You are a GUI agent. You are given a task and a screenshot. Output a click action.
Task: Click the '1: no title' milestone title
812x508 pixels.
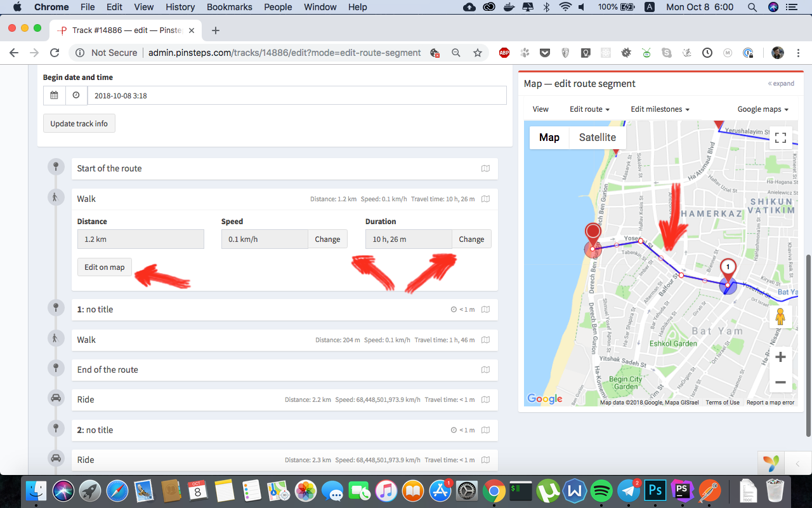[95, 309]
